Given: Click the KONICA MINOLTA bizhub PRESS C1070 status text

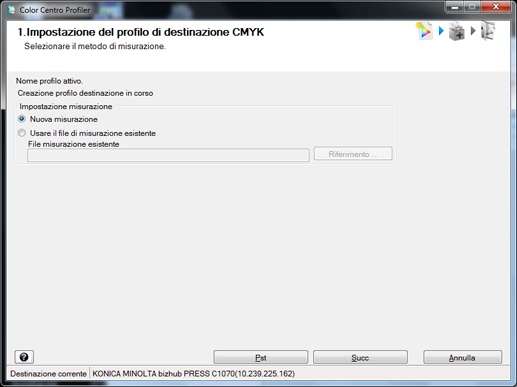Looking at the screenshot, I should click(x=193, y=374).
